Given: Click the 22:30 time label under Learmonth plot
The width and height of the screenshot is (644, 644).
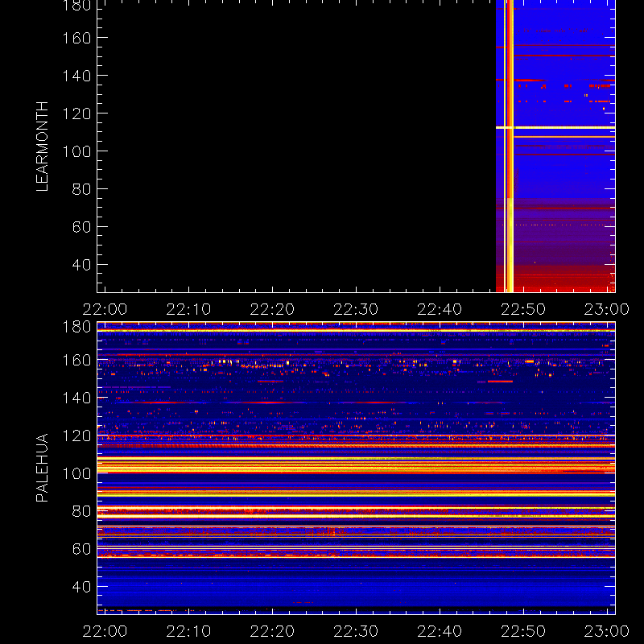Looking at the screenshot, I should (x=356, y=309).
